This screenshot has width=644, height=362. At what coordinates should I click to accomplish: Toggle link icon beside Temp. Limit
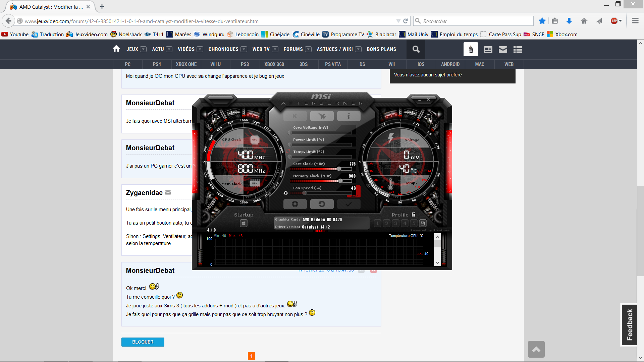288,152
